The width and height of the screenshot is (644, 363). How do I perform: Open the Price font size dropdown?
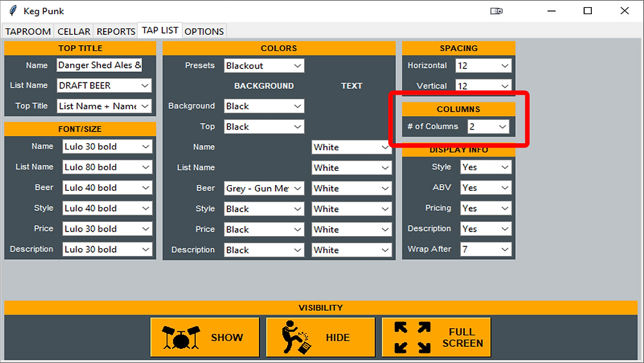(107, 229)
